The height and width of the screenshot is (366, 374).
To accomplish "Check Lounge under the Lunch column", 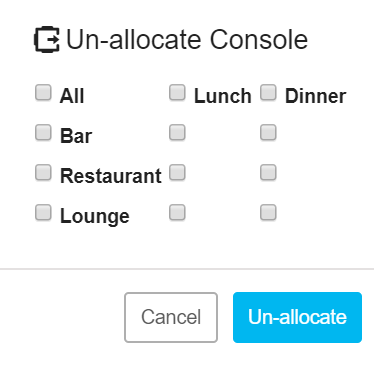I will click(177, 212).
